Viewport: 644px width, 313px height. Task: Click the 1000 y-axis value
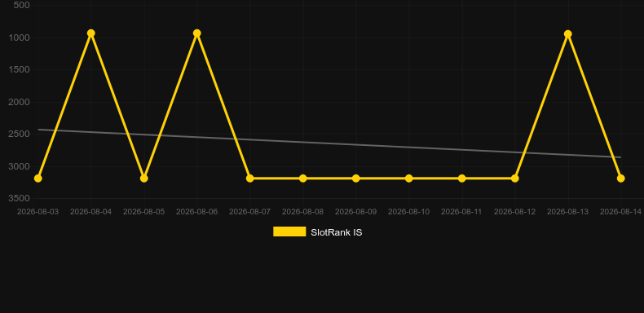coord(20,37)
